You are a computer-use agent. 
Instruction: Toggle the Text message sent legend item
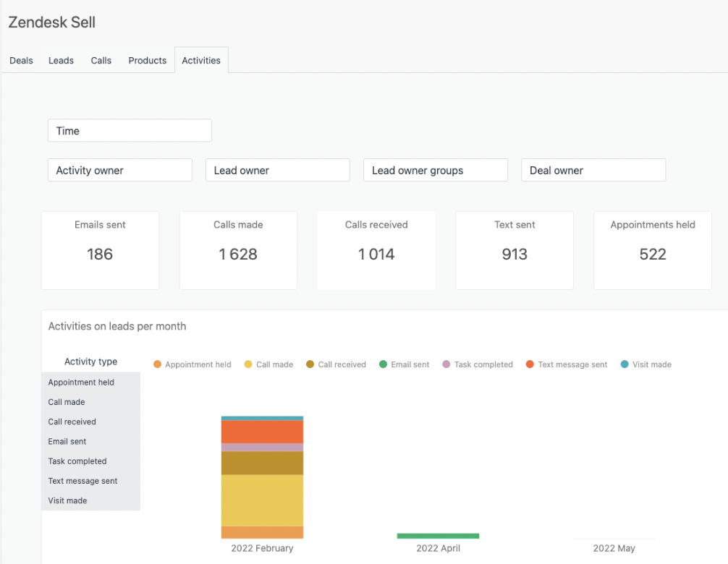(566, 364)
